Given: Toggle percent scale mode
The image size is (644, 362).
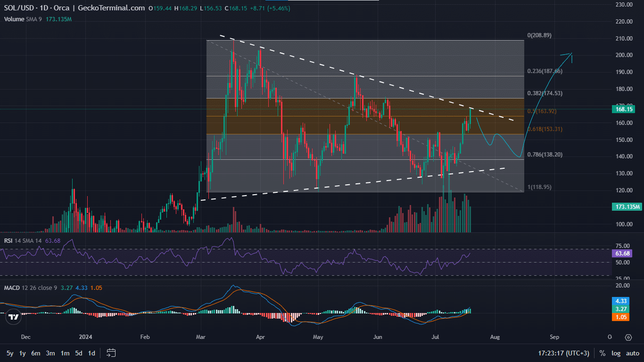Looking at the screenshot, I should coord(603,353).
